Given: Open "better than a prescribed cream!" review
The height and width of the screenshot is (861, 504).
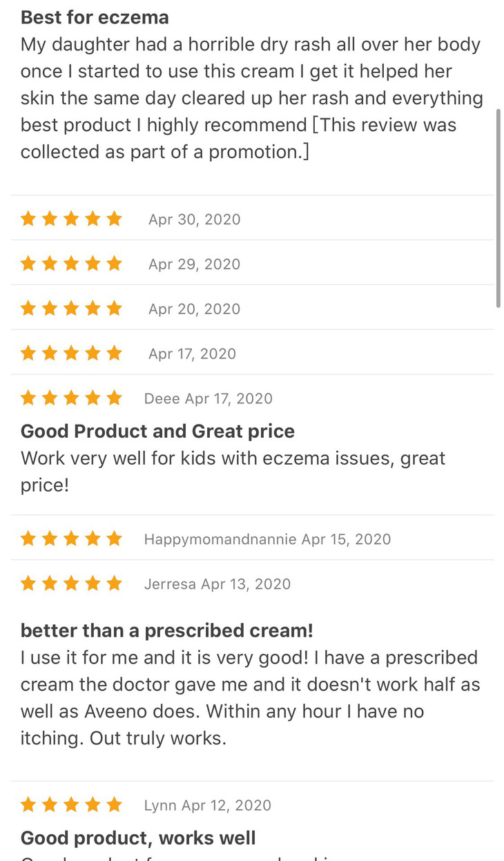Looking at the screenshot, I should (x=166, y=630).
